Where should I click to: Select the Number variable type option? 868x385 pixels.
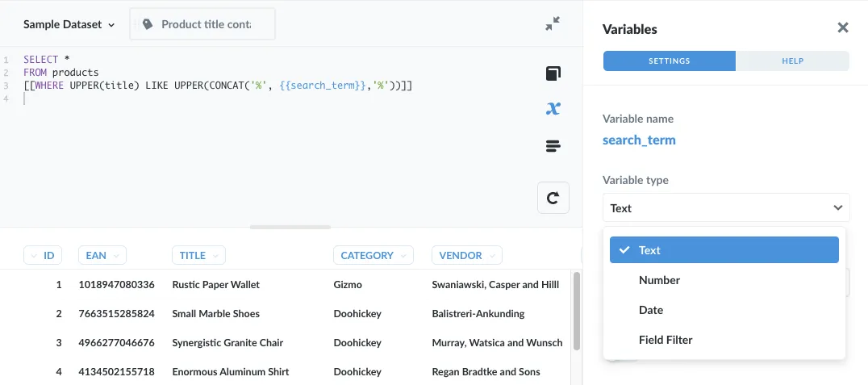click(659, 280)
